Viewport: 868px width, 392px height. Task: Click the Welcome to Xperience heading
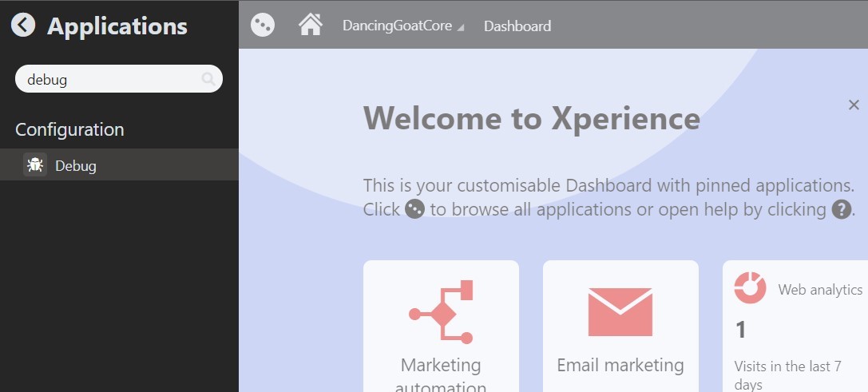pos(532,118)
